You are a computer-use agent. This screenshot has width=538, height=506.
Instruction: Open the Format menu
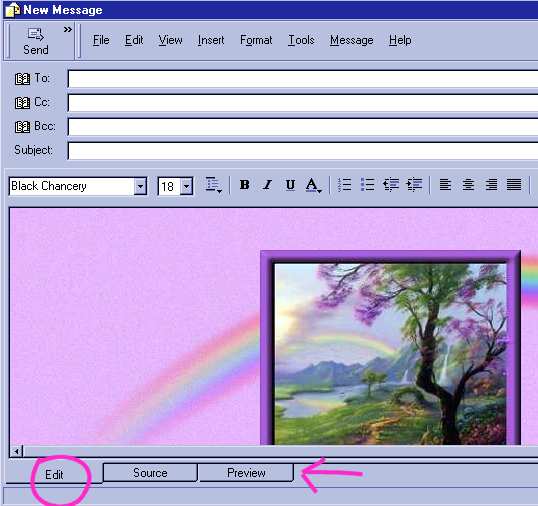(x=256, y=40)
